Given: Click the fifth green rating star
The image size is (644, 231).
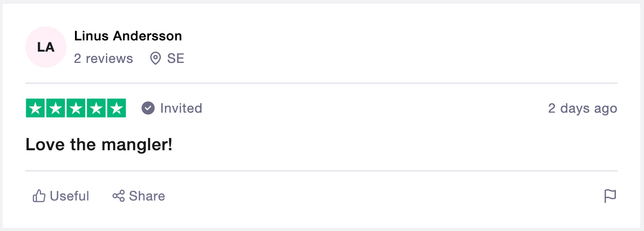Looking at the screenshot, I should click(x=116, y=108).
